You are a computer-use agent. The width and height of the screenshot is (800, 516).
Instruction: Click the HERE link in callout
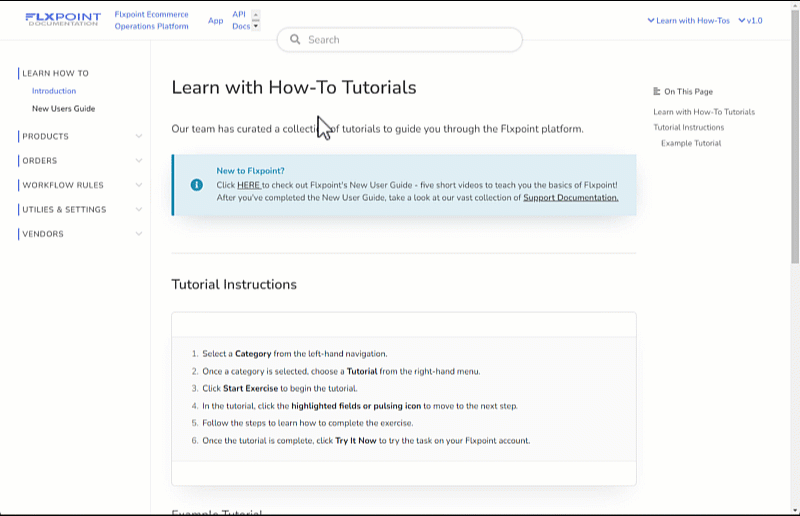(248, 185)
